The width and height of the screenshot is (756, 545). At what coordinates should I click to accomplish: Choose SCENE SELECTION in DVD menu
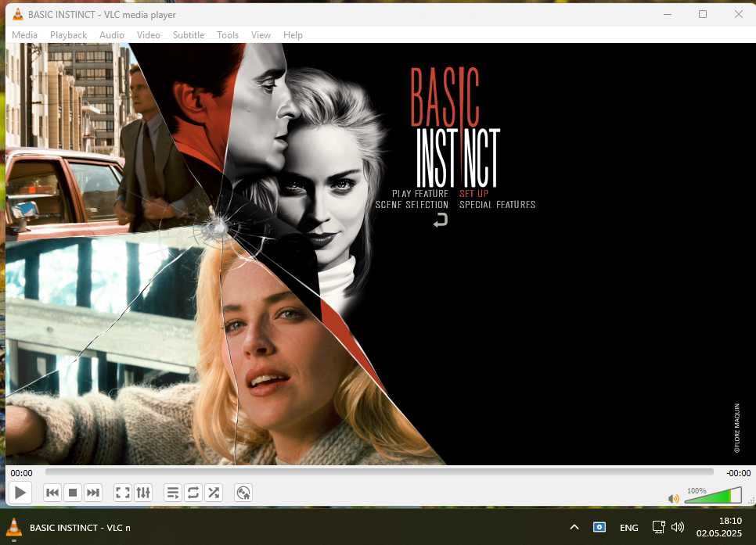tap(412, 205)
